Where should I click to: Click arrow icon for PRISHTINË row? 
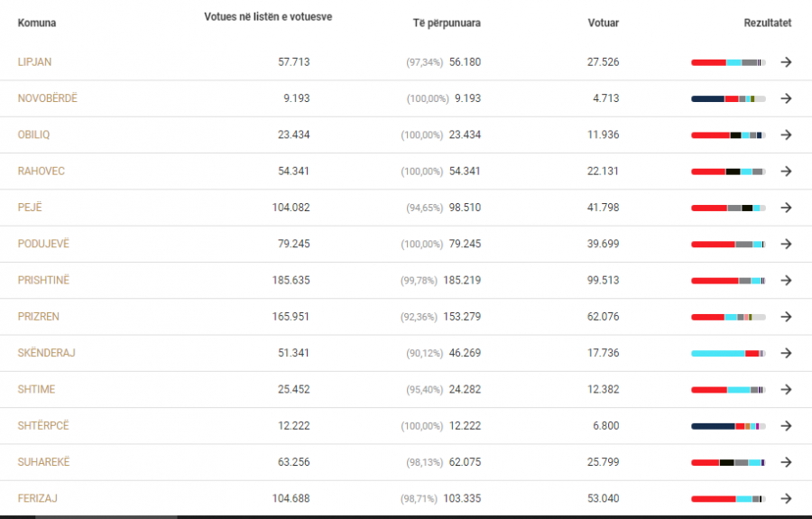click(786, 280)
